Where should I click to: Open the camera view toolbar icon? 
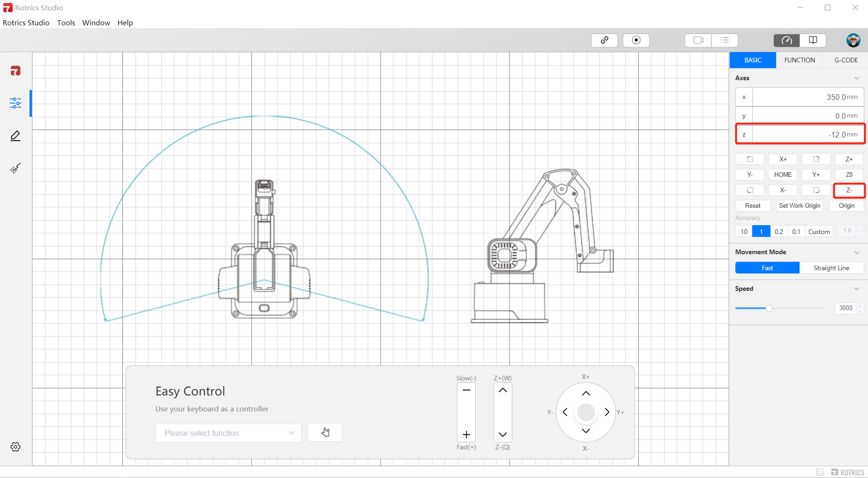(698, 40)
